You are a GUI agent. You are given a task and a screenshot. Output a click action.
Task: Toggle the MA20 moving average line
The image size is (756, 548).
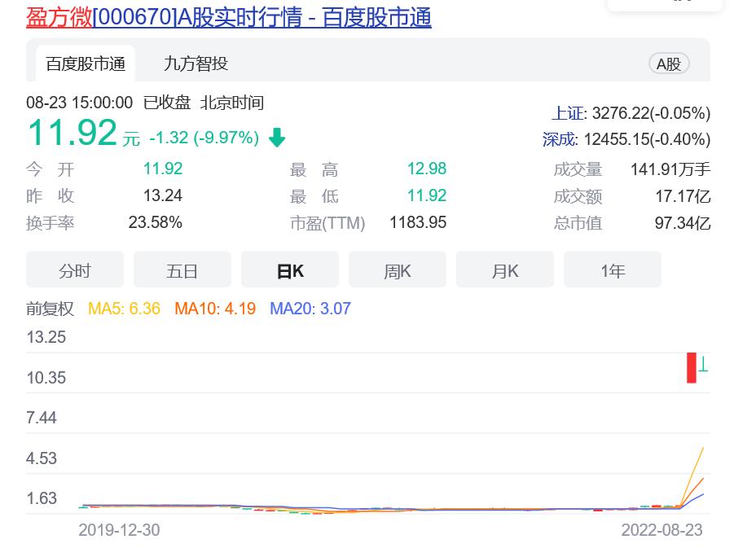click(310, 309)
